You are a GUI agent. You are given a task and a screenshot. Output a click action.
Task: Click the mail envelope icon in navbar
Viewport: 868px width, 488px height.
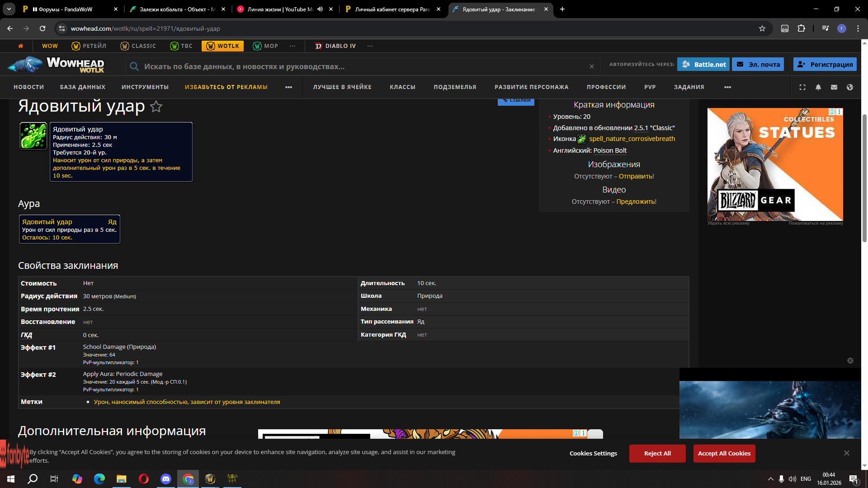click(834, 87)
